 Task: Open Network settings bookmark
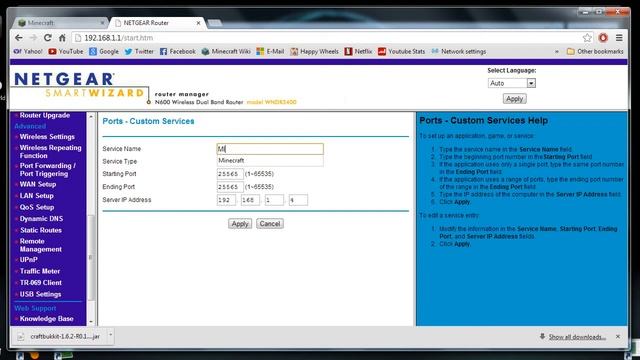tap(459, 51)
